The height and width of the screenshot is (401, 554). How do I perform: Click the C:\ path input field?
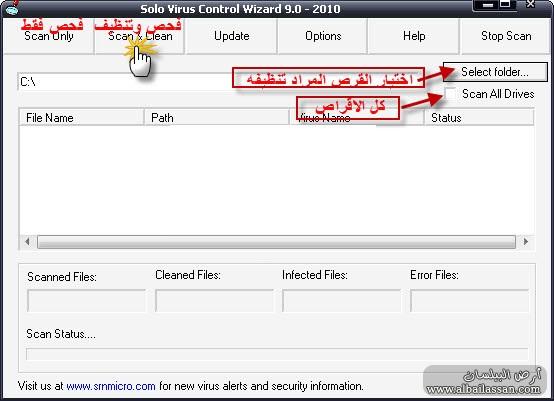tap(125, 82)
